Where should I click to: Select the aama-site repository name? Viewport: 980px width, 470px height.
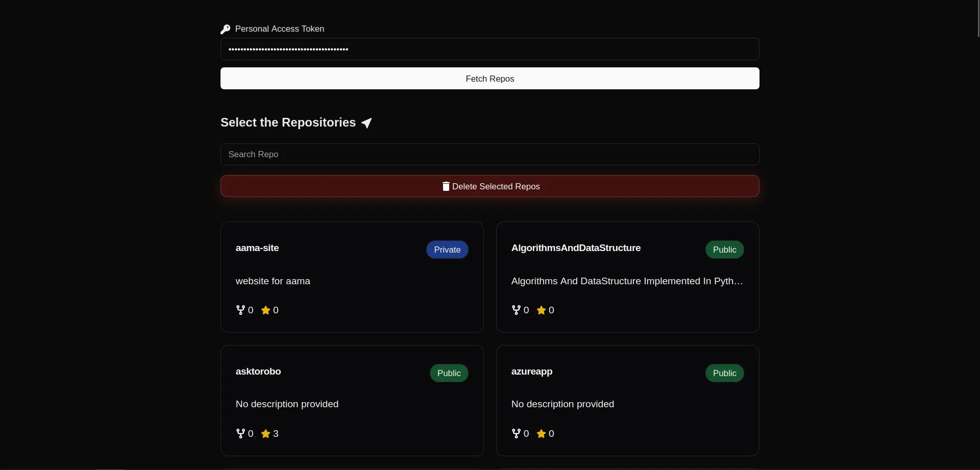click(x=257, y=248)
